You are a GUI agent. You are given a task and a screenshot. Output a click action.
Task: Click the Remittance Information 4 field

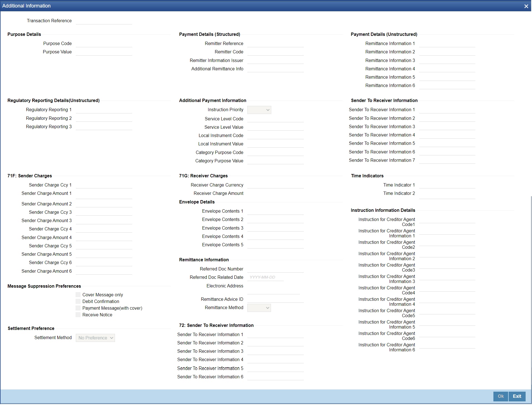(x=447, y=69)
